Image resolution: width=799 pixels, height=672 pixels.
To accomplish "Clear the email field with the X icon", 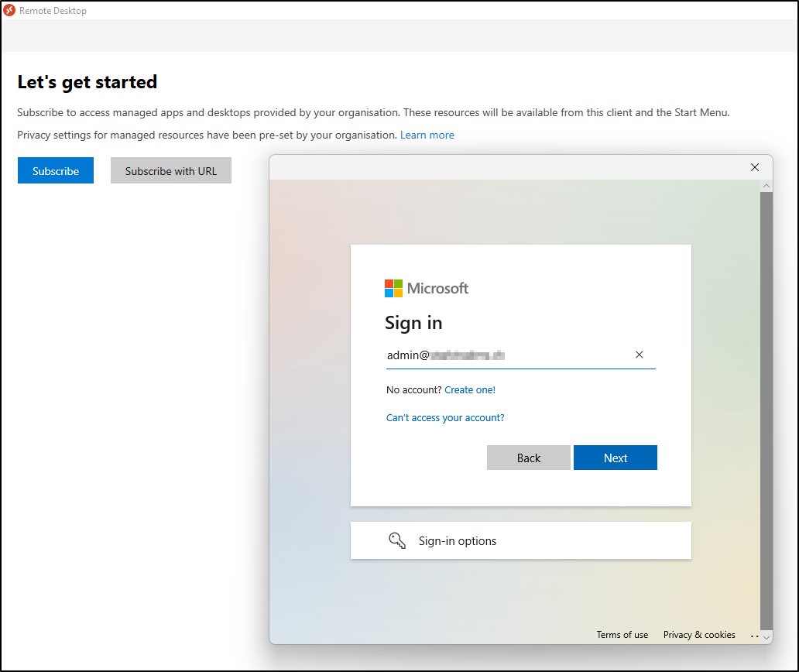I will pos(639,355).
